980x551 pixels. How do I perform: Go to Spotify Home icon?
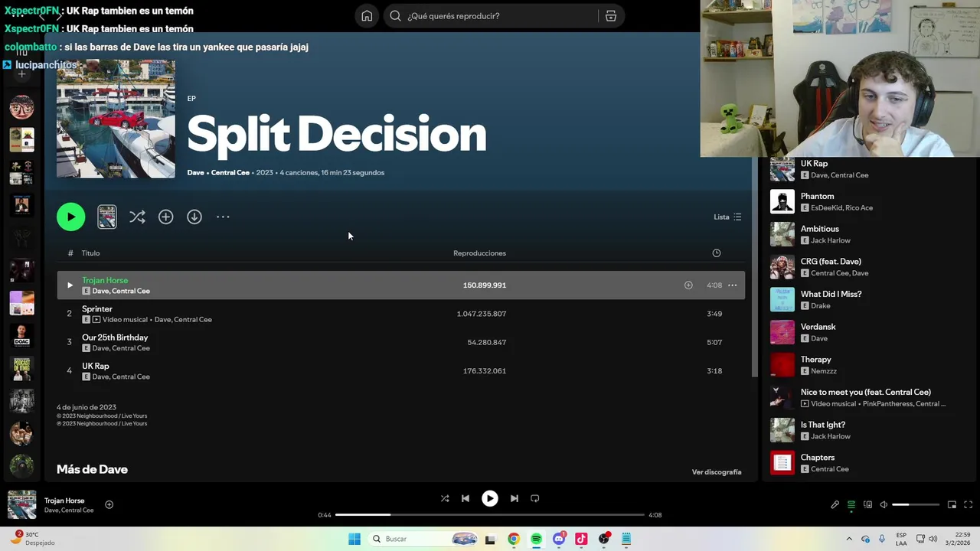(x=367, y=16)
